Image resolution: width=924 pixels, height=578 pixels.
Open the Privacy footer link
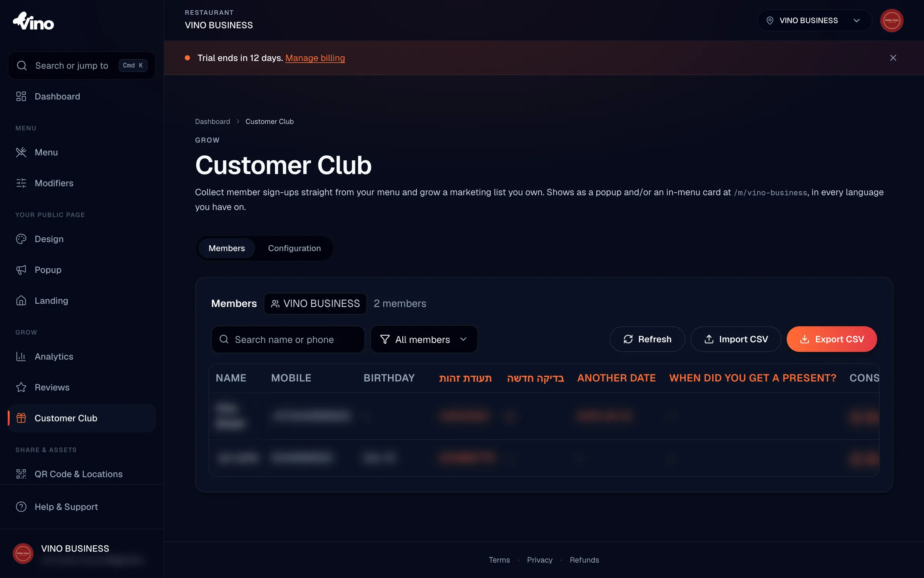pos(540,560)
